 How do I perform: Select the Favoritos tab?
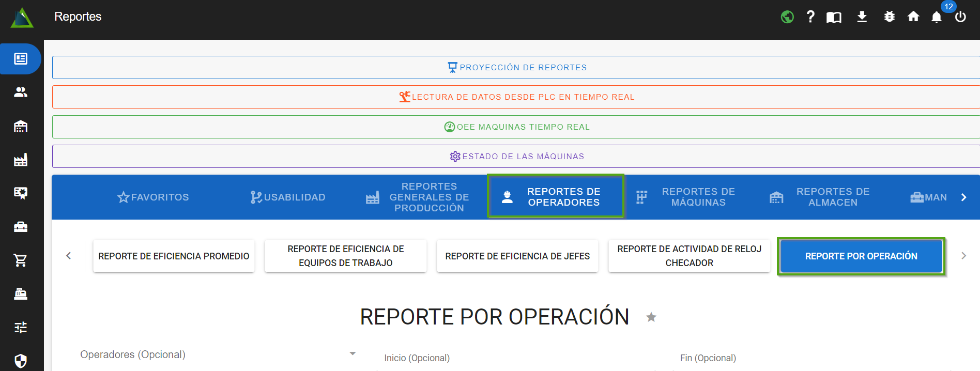[x=154, y=197]
